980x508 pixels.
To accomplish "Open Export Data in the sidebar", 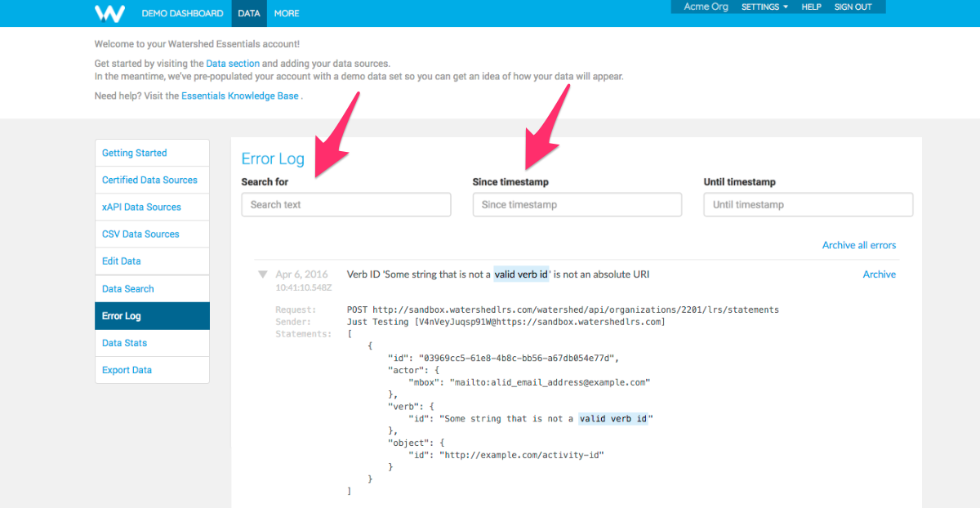I will click(x=152, y=370).
